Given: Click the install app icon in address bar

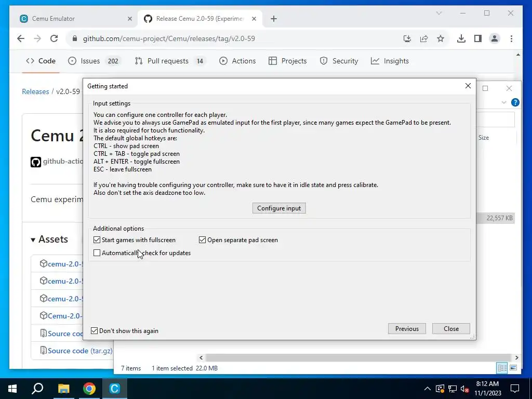Looking at the screenshot, I should coord(407,38).
